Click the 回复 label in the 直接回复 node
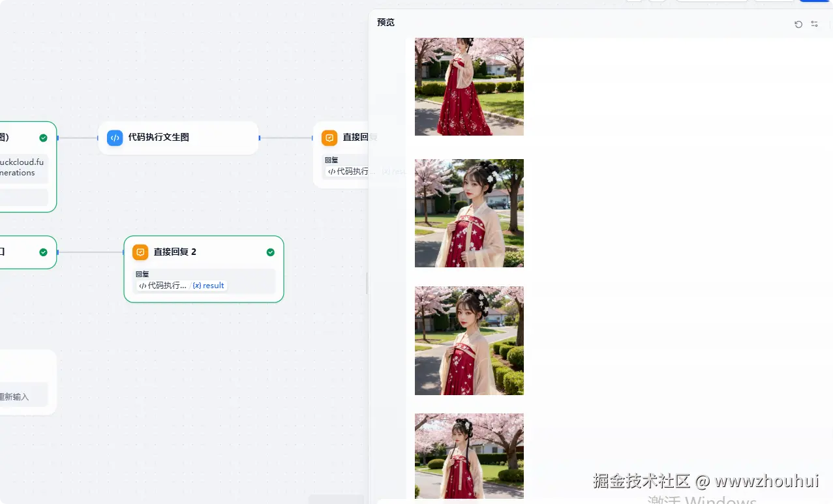Viewport: 833px width, 504px height. pos(331,160)
